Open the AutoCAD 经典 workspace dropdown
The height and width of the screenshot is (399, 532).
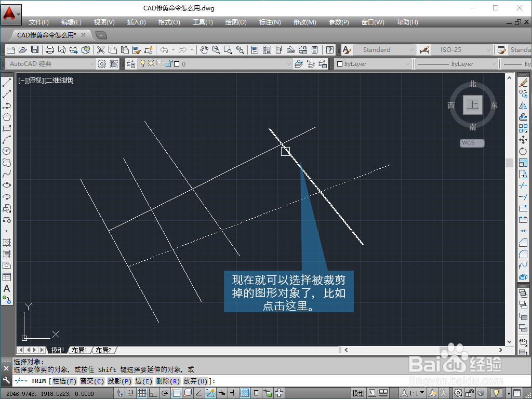(91, 63)
